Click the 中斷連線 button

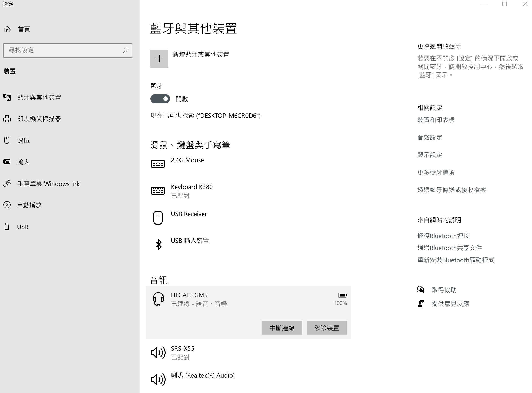click(x=281, y=328)
